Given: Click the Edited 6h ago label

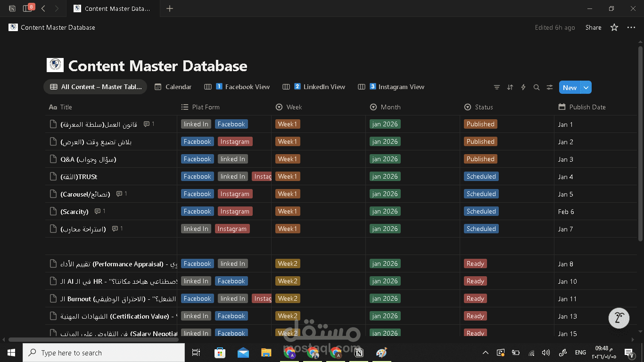Looking at the screenshot, I should click(x=555, y=27).
